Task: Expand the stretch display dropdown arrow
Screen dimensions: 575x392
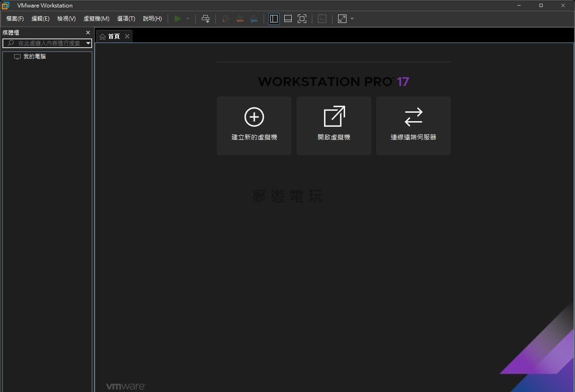Action: pos(352,19)
